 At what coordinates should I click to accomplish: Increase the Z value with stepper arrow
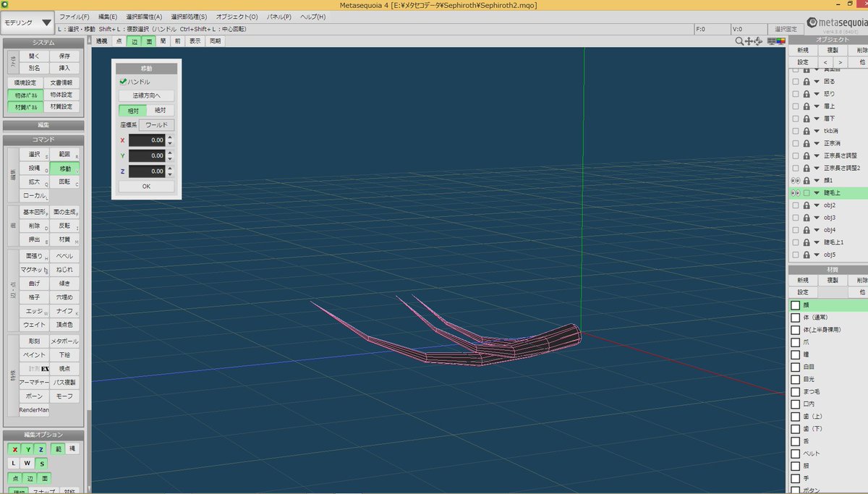pos(170,169)
